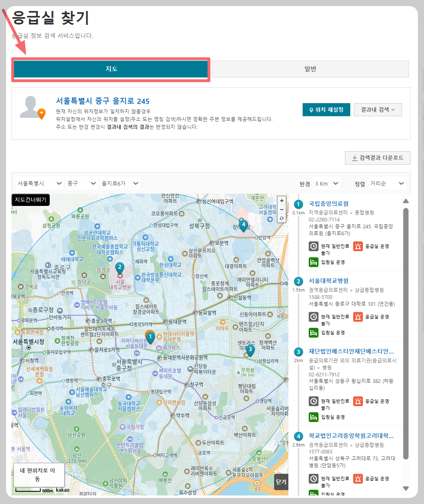
Task: Click the 닫기 button on the map
Action: point(281,482)
